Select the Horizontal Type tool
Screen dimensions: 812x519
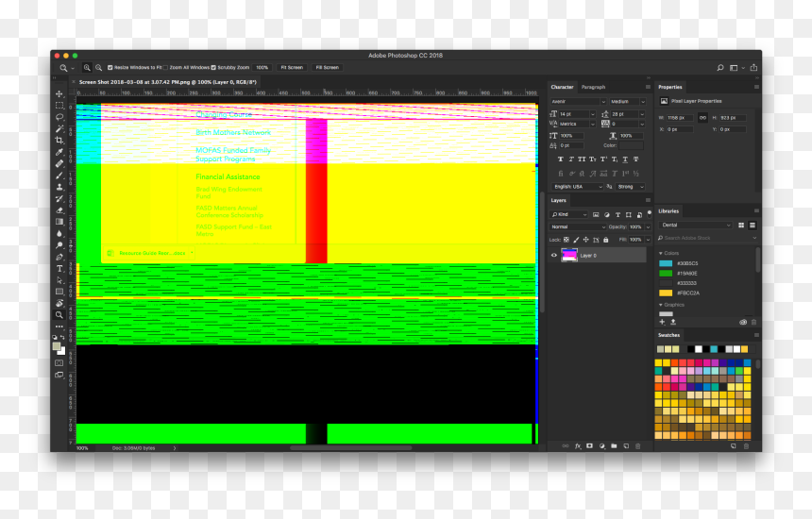pos(59,269)
